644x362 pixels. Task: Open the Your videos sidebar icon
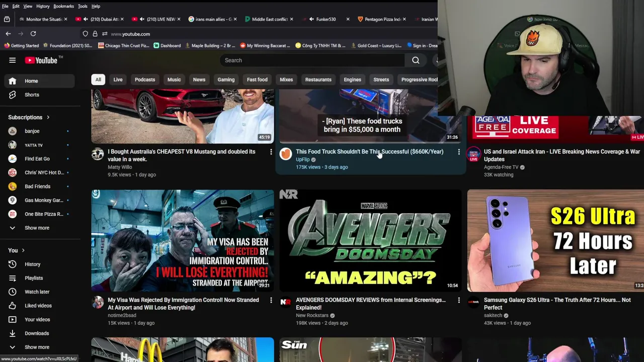pyautogui.click(x=12, y=319)
